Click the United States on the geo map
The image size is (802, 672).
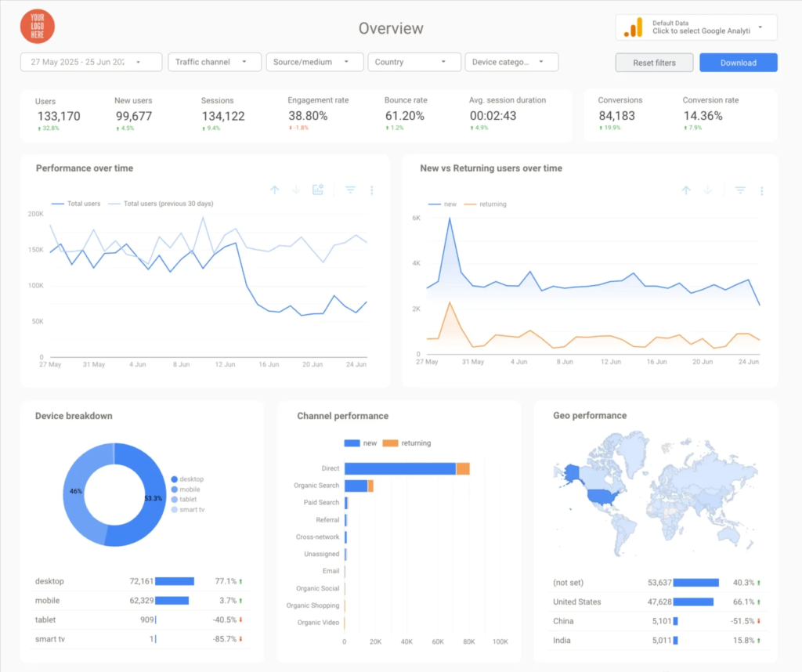602,496
